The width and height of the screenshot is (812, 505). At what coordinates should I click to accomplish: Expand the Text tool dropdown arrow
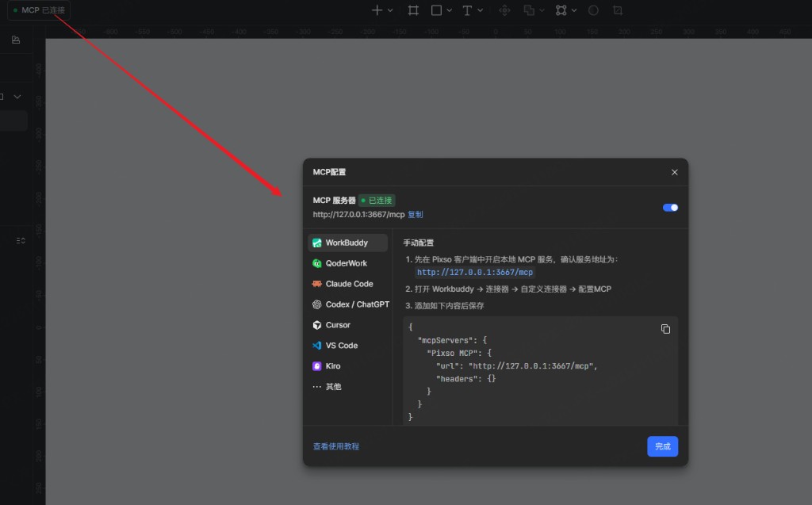pyautogui.click(x=480, y=10)
